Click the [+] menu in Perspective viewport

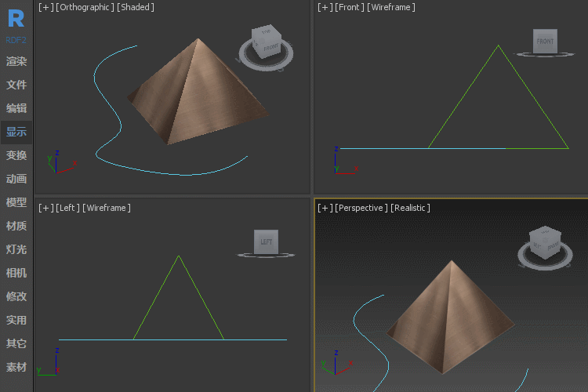point(325,208)
